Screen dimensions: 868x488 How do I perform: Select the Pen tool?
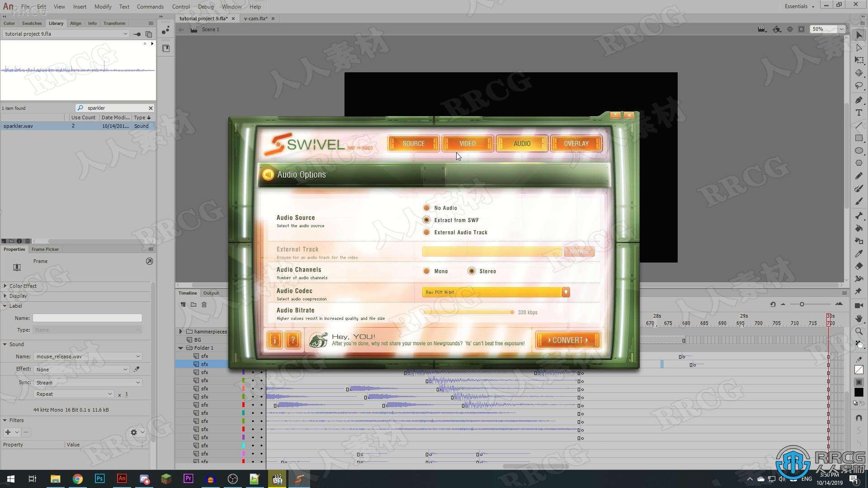(x=859, y=100)
